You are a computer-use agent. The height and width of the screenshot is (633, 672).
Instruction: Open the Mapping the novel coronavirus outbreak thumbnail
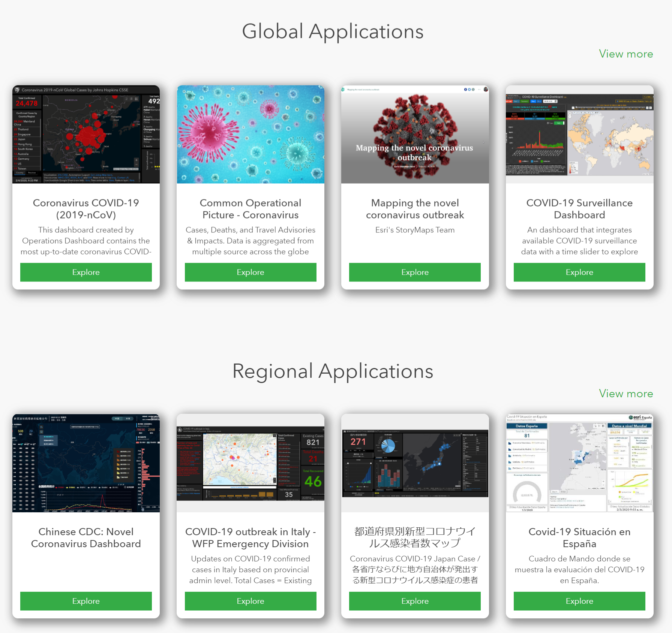pos(415,134)
